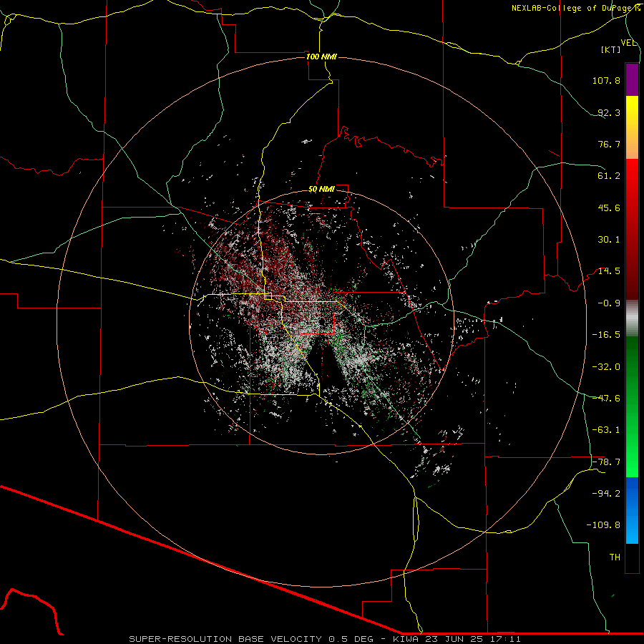This screenshot has height=644, width=644.
Task: Click the -109.8 velocity scale value
Action: (x=603, y=525)
